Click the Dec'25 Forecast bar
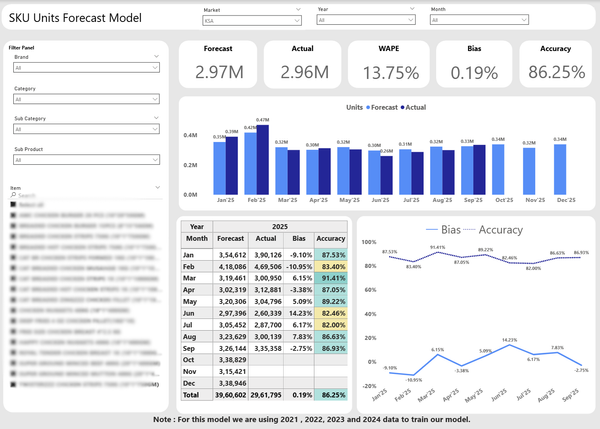 560,170
